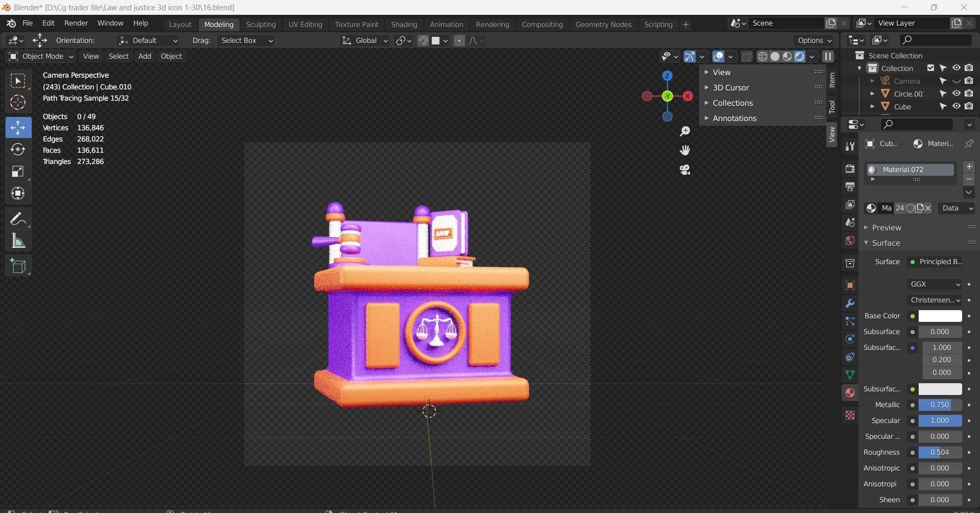Open the Christensen subsurface method dropdown
Image resolution: width=980 pixels, height=513 pixels.
[x=935, y=300]
